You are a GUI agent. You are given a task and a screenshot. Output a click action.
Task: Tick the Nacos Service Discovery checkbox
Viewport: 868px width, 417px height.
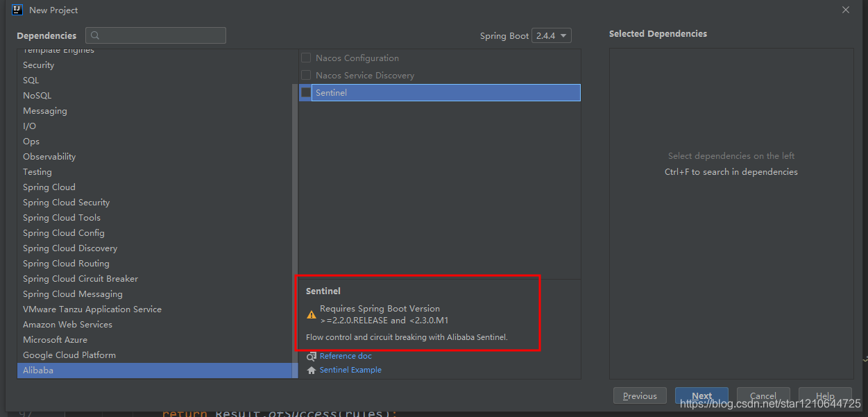click(306, 75)
